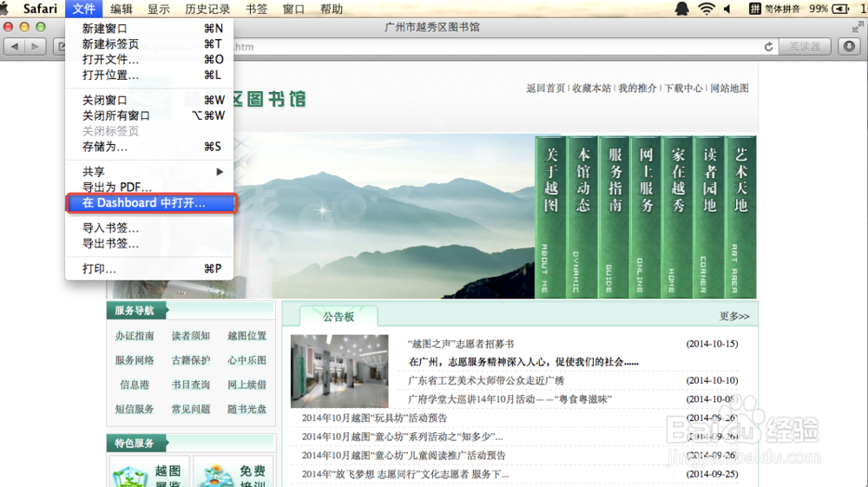Open the 越图位置 service link
868x487 pixels.
pos(247,336)
